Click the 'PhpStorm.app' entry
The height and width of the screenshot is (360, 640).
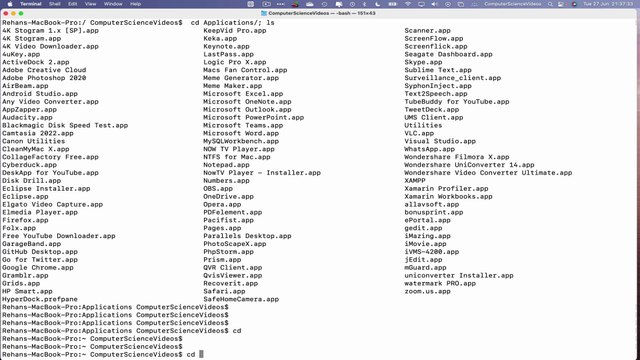(x=229, y=251)
